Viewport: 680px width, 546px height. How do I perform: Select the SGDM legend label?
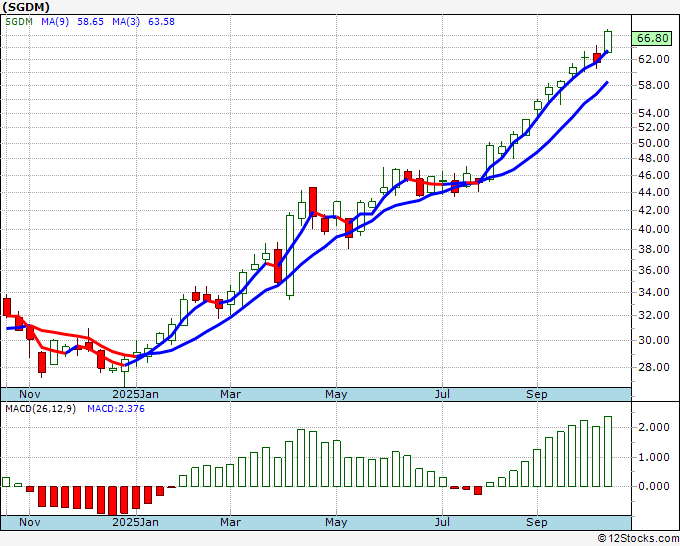tap(19, 21)
